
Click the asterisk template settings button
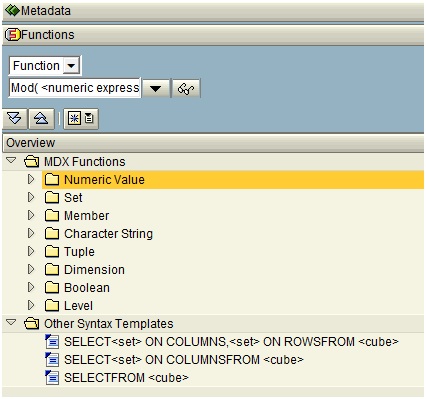(81, 118)
